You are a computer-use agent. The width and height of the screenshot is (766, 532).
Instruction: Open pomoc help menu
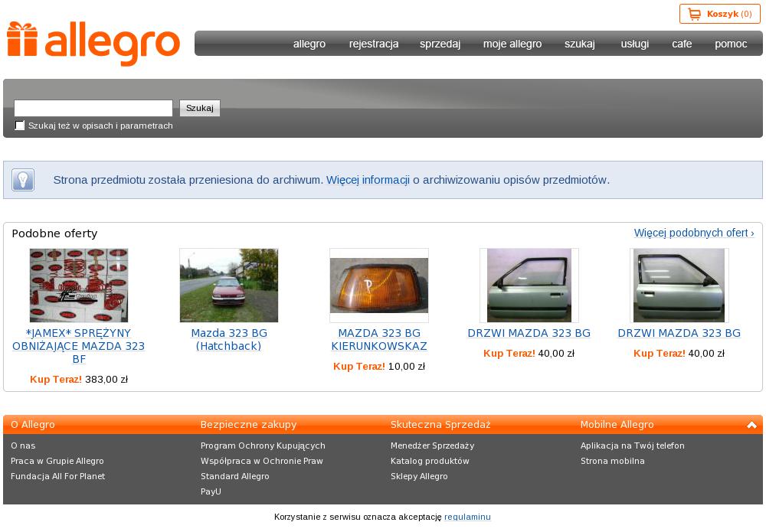click(x=731, y=44)
